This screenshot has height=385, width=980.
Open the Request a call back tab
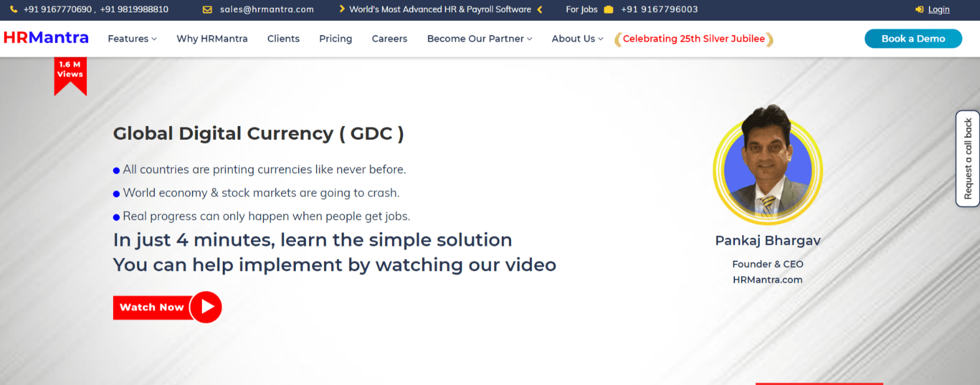tap(968, 159)
